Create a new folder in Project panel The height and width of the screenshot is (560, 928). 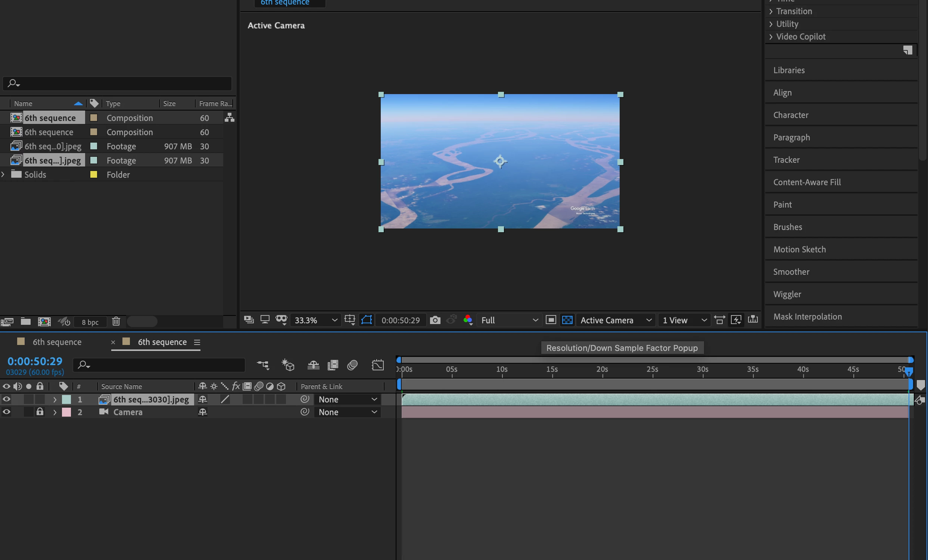point(26,321)
